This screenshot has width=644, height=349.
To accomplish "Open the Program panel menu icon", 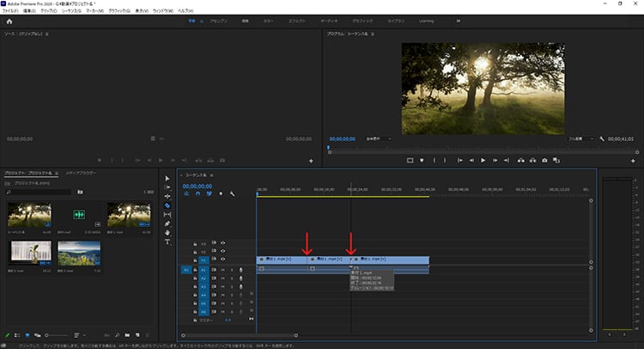I will (x=373, y=34).
